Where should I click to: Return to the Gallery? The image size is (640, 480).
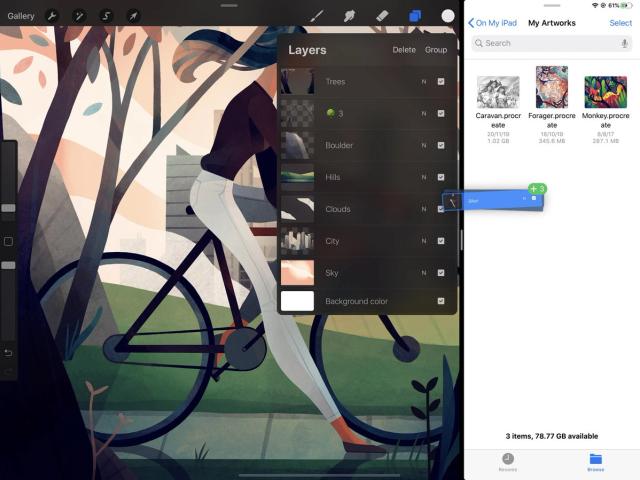pos(21,16)
